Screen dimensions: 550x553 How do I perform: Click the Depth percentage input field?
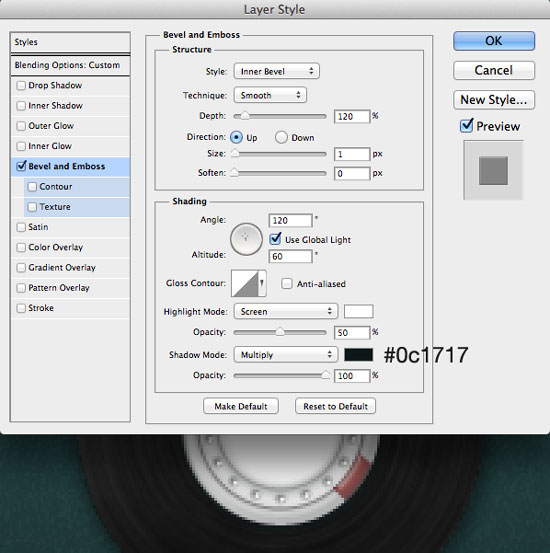click(352, 116)
